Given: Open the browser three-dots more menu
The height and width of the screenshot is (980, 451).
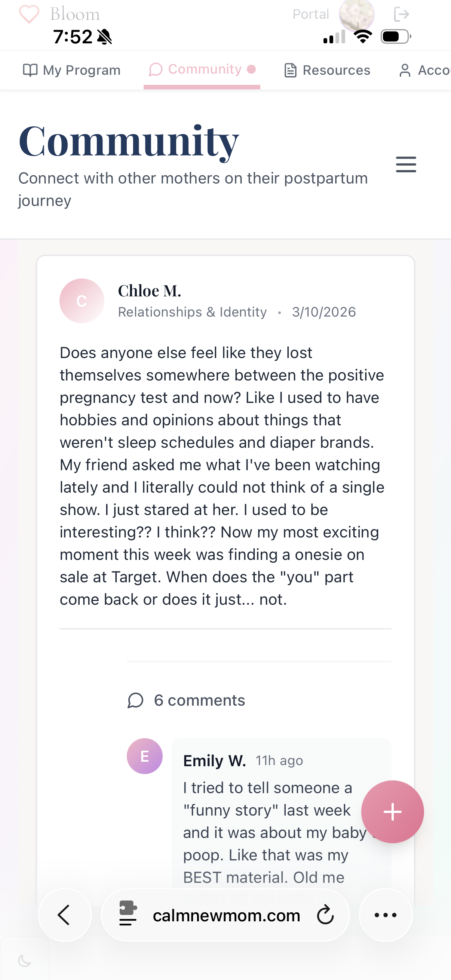Looking at the screenshot, I should point(386,915).
